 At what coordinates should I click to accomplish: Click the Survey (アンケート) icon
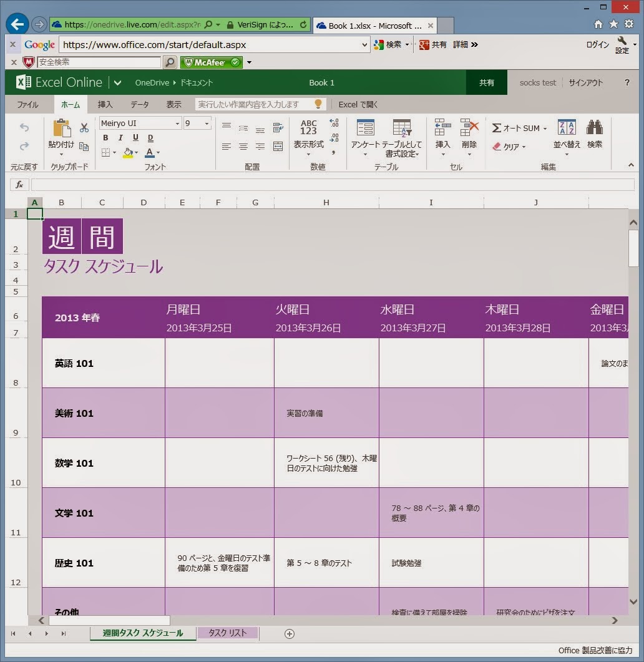tap(365, 128)
